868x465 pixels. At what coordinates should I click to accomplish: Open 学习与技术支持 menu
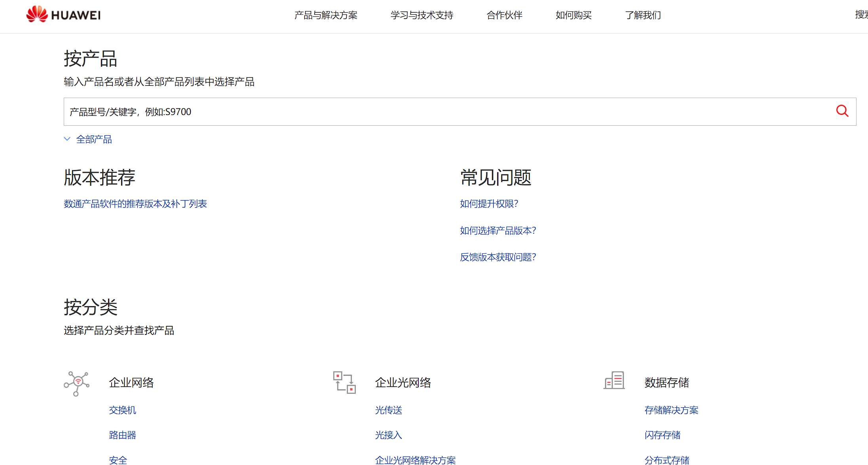[422, 15]
